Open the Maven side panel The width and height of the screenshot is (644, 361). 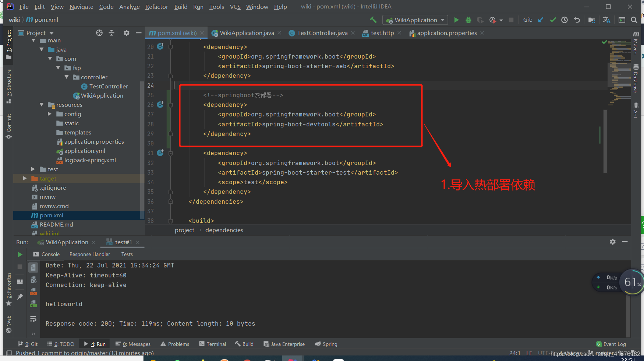(x=636, y=43)
